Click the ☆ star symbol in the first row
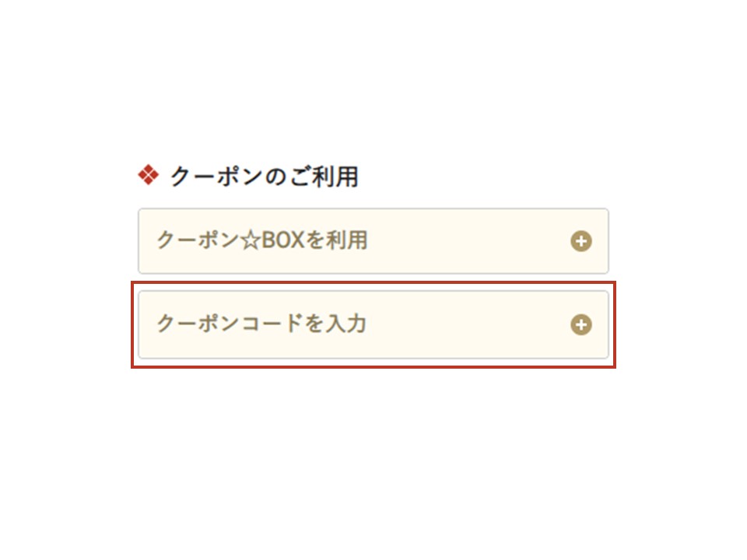The width and height of the screenshot is (747, 560). (249, 241)
